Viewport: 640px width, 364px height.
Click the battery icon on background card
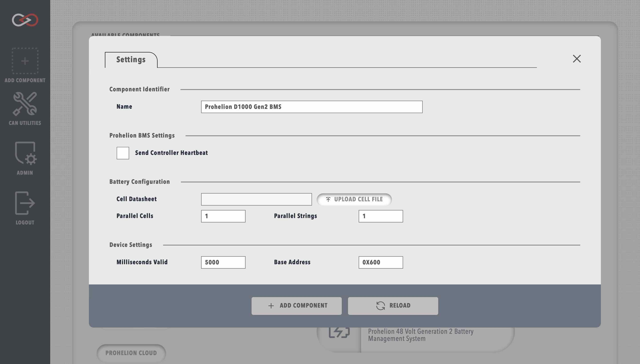[339, 332]
